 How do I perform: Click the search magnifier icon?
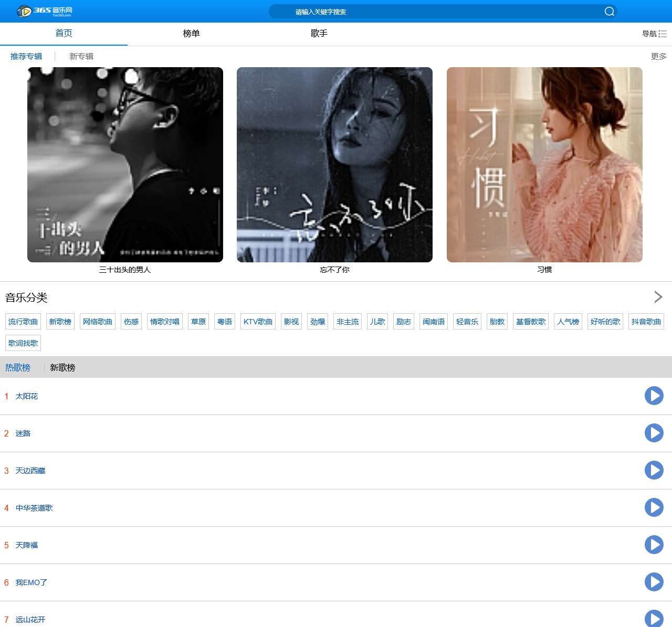(609, 12)
